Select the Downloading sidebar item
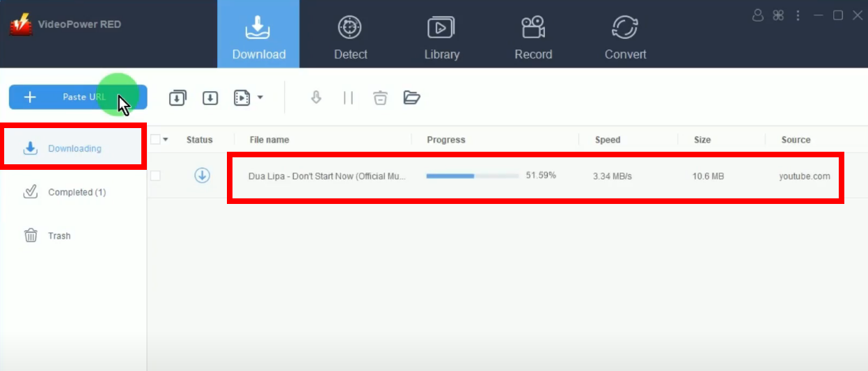This screenshot has height=371, width=868. point(73,148)
